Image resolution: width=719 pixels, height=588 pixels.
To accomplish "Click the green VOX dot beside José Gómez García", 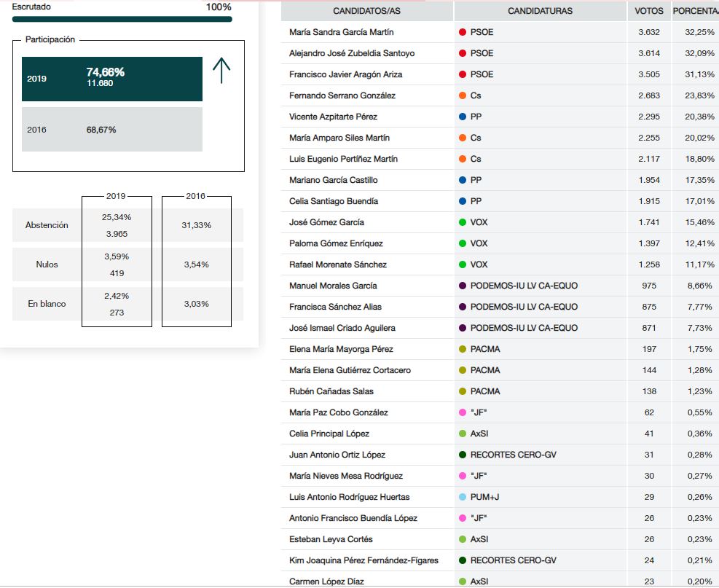I will click(463, 222).
